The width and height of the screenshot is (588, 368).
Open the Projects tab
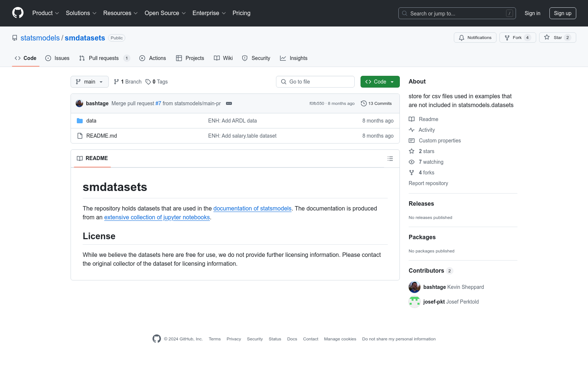[190, 58]
